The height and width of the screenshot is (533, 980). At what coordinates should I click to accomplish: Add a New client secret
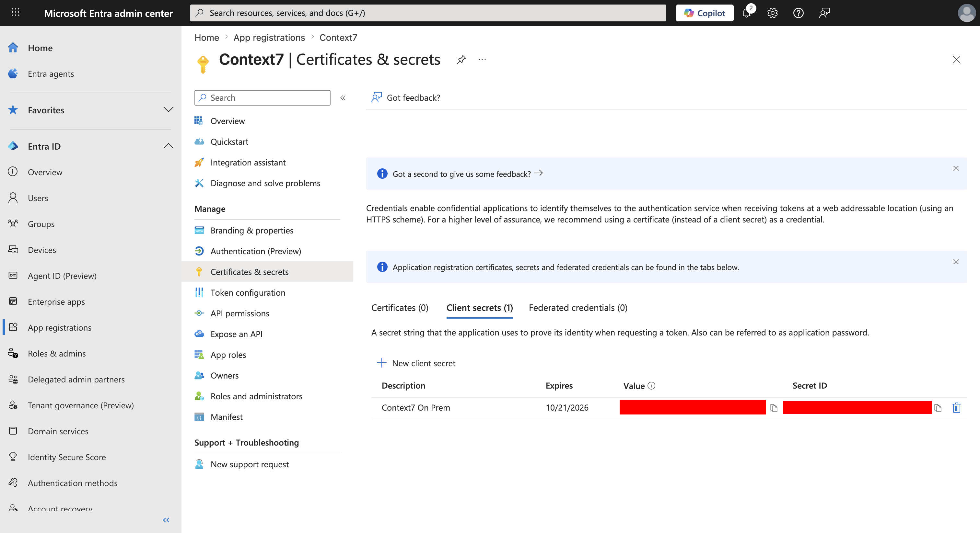tap(416, 363)
